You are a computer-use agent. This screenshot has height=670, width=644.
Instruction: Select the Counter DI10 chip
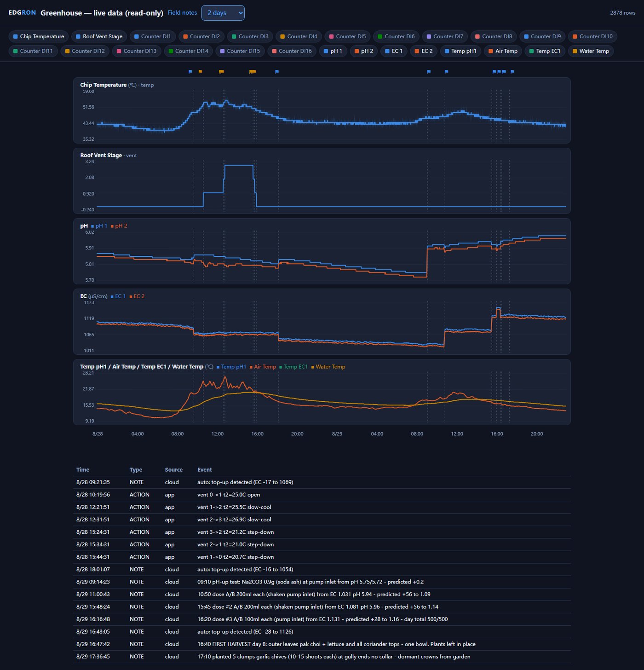(592, 36)
